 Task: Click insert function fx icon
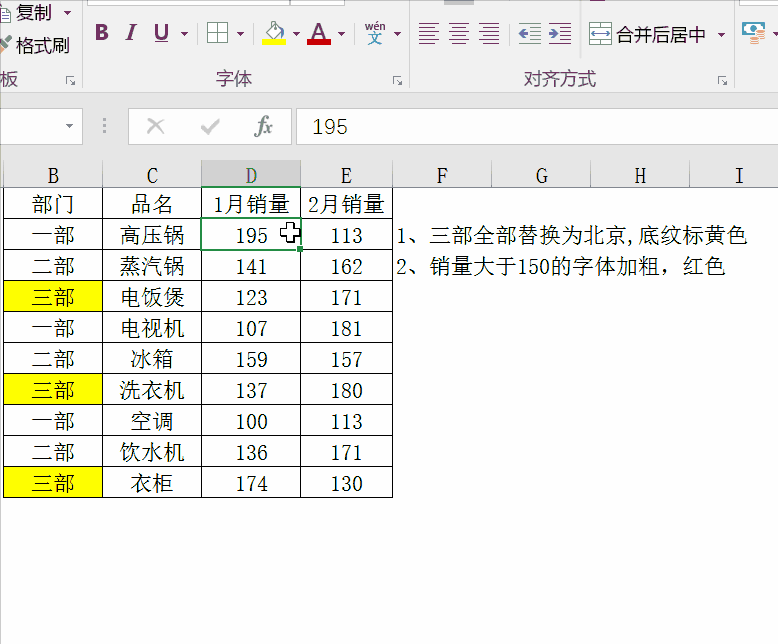pyautogui.click(x=263, y=127)
